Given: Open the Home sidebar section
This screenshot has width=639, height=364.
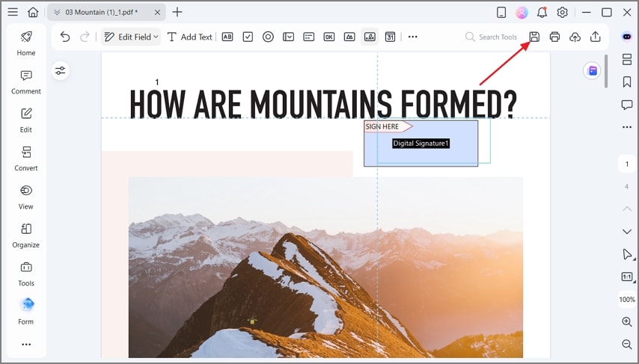Looking at the screenshot, I should pos(26,43).
